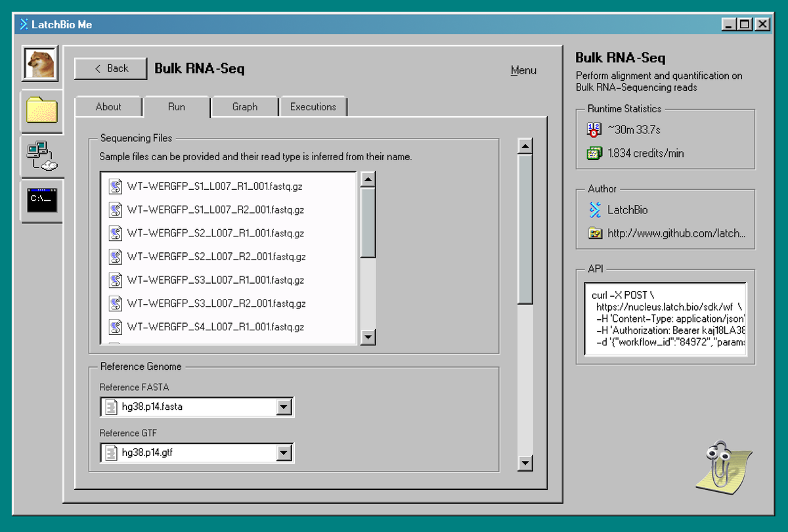788x532 pixels.
Task: Click the GitHub link folder icon
Action: (x=595, y=233)
